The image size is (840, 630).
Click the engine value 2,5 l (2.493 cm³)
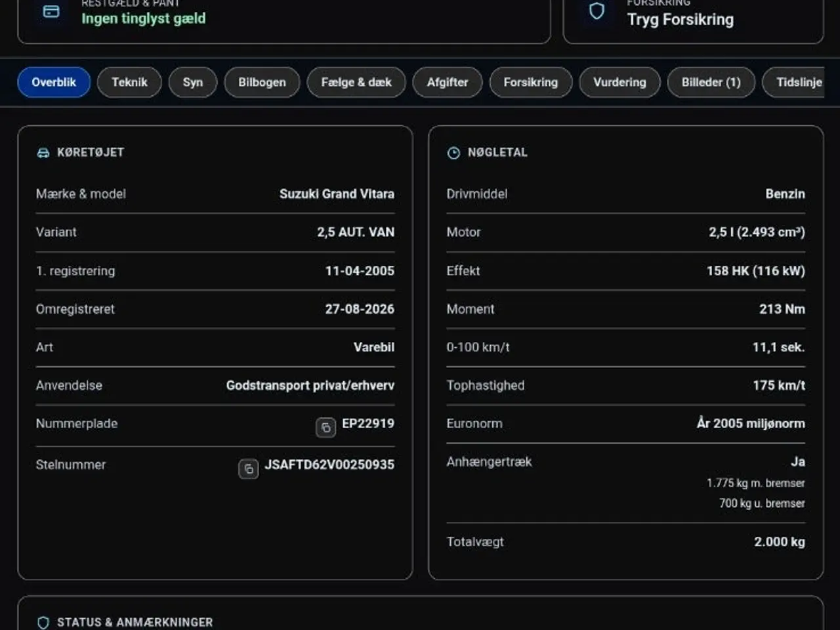[757, 232]
